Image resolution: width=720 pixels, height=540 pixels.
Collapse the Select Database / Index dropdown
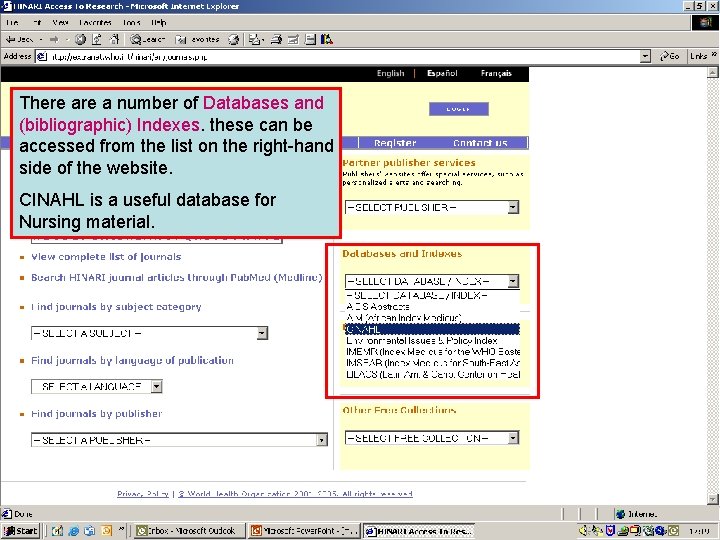513,281
